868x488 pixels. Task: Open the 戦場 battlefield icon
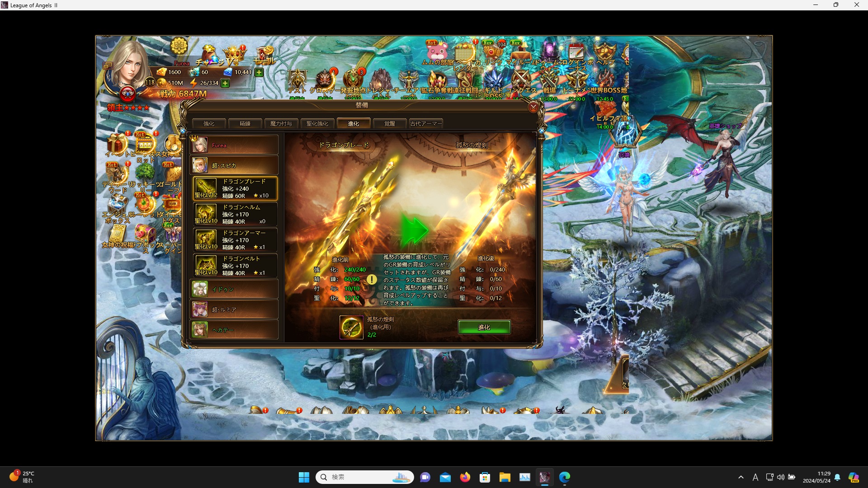(x=549, y=80)
